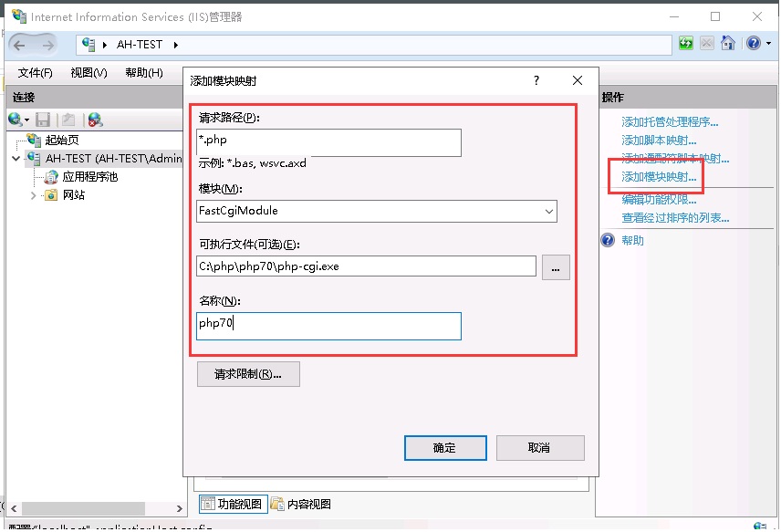This screenshot has height=532, width=781.
Task: Click the home icon in address bar
Action: 728,43
